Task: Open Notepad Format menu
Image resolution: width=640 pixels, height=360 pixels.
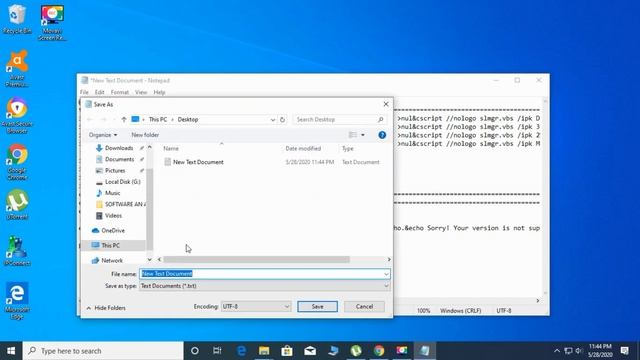Action: (120, 93)
